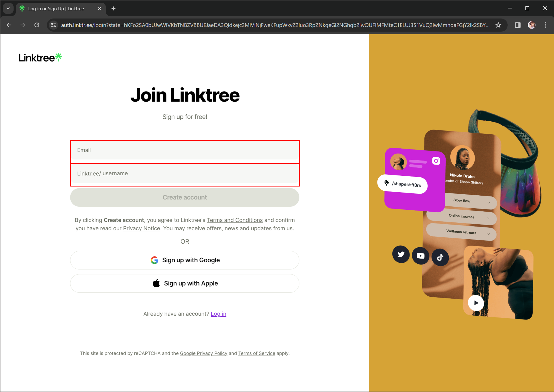The height and width of the screenshot is (392, 554).
Task: View site information icon in address bar
Action: pos(54,25)
